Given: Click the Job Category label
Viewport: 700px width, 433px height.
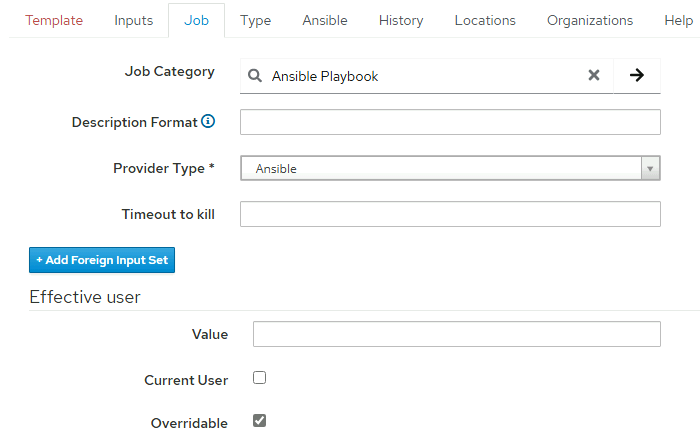Looking at the screenshot, I should pyautogui.click(x=170, y=71).
